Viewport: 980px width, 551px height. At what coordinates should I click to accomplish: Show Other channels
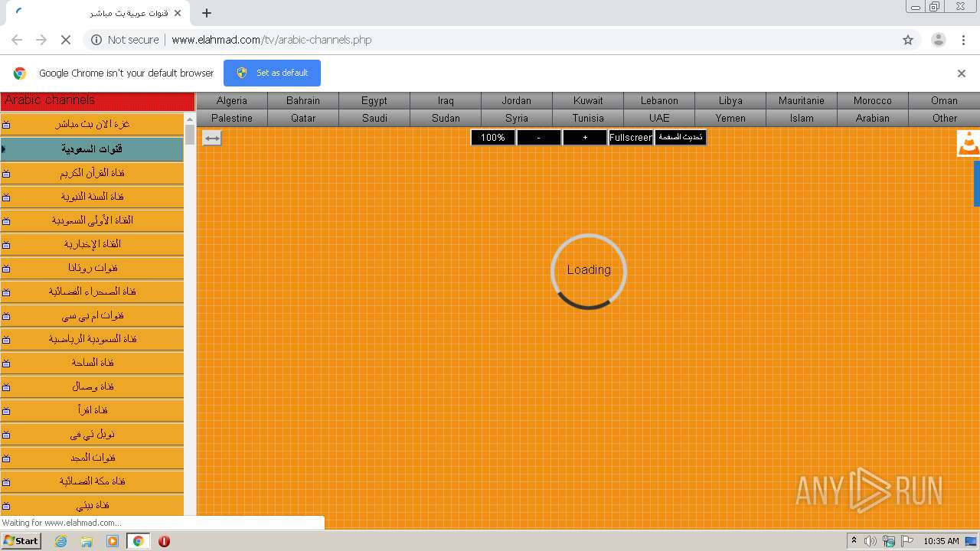click(x=944, y=118)
